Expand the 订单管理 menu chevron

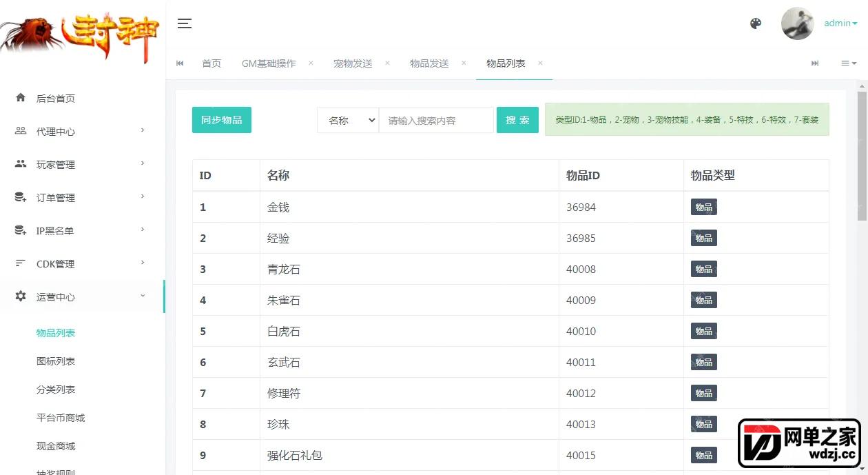[x=143, y=196]
